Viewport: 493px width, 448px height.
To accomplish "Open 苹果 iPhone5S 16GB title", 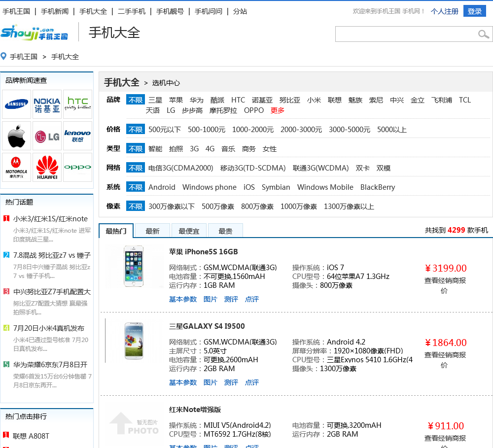I will [204, 252].
